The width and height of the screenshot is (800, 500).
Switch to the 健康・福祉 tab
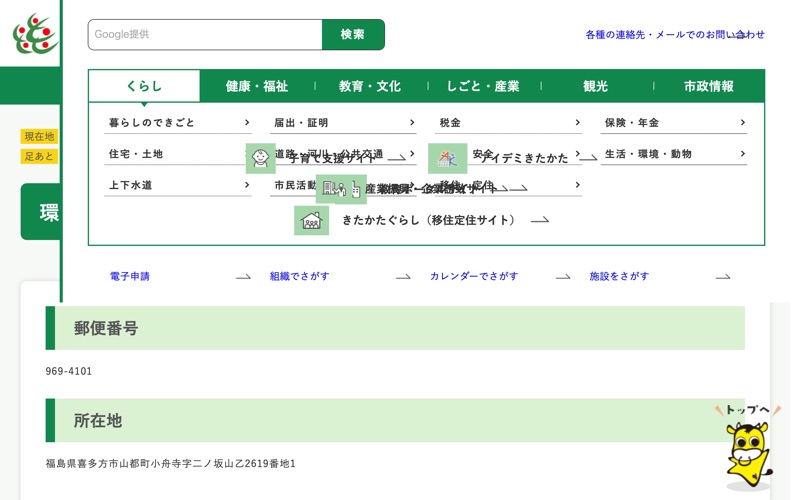pos(257,86)
